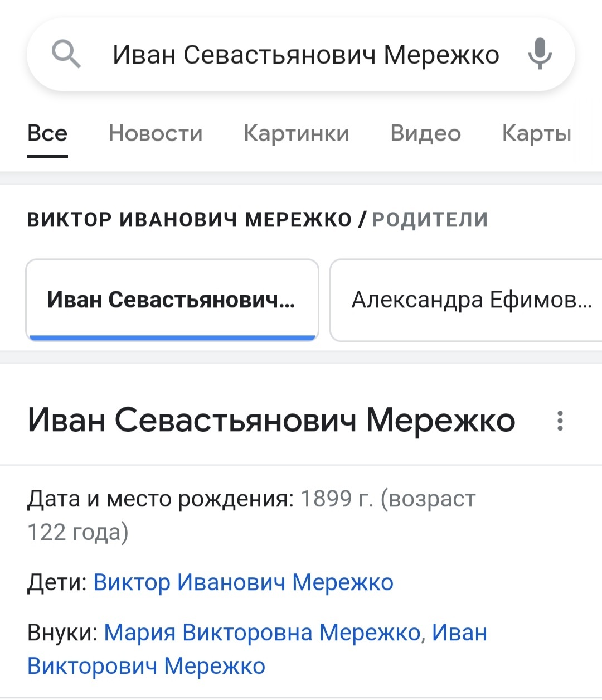Open the Картинки tab
This screenshot has height=700, width=602.
coord(296,134)
